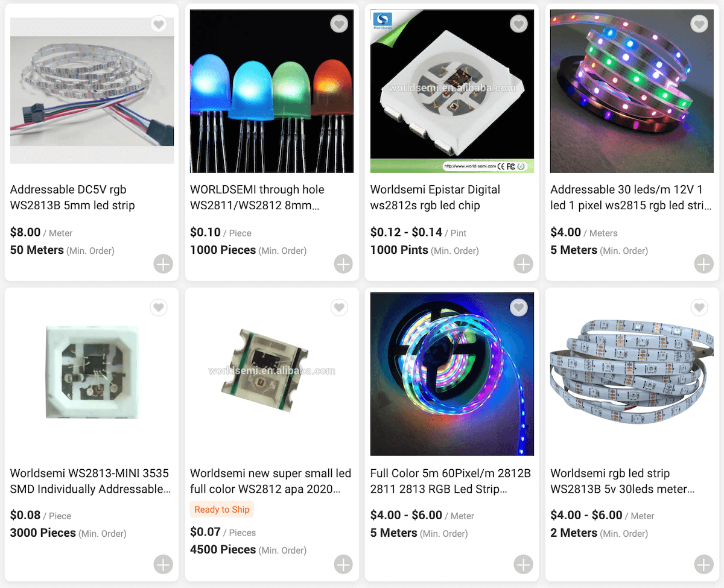Image resolution: width=724 pixels, height=588 pixels.
Task: Click heart icon on ws2815 30 leds/m strip
Action: click(699, 24)
